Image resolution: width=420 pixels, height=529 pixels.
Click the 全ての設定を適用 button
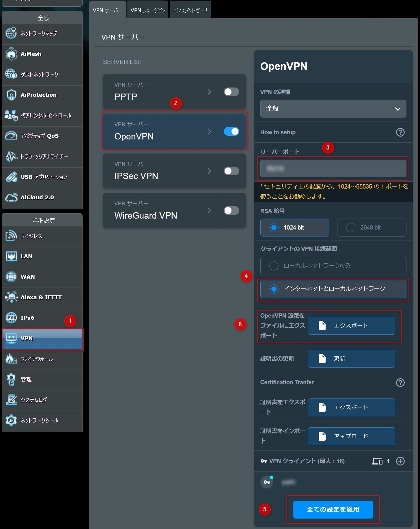click(x=333, y=509)
